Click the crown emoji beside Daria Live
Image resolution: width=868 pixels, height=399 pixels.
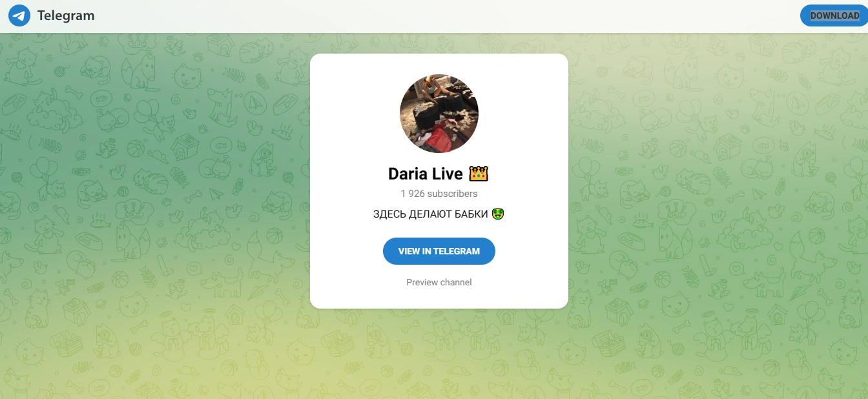click(479, 174)
